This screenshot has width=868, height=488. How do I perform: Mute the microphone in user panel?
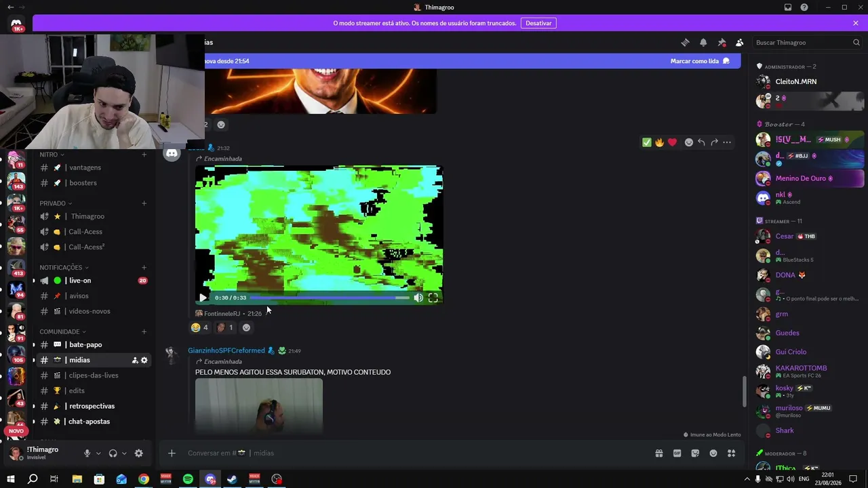pos(87,453)
